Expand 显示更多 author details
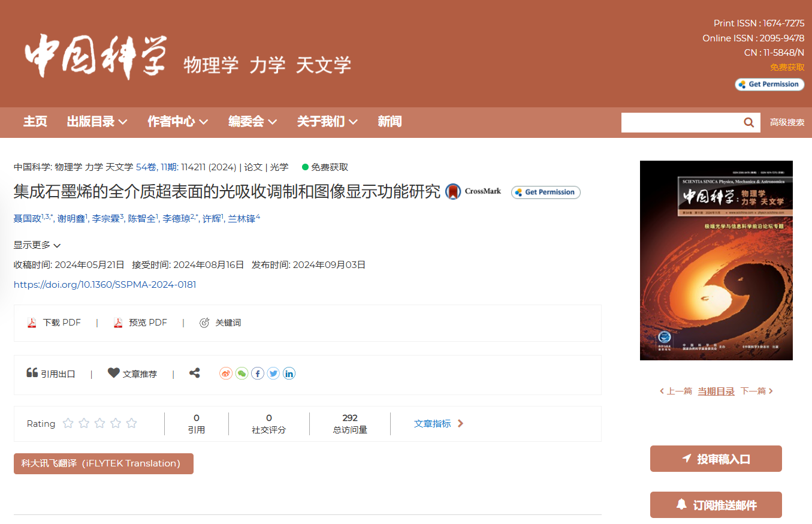The height and width of the screenshot is (524, 812). [37, 245]
